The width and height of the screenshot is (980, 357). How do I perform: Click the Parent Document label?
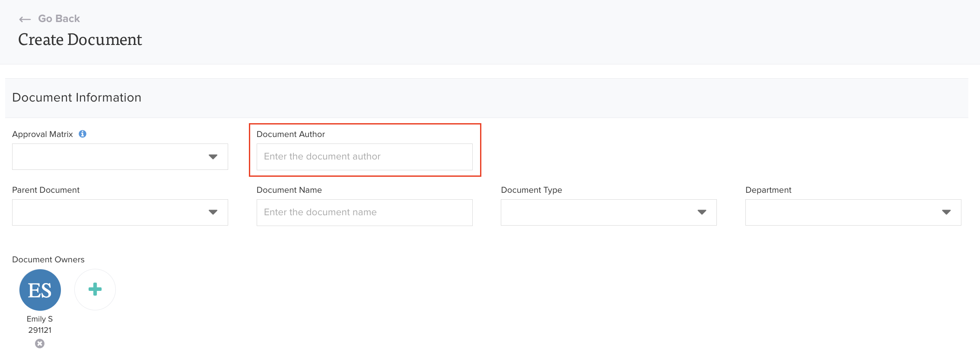46,190
